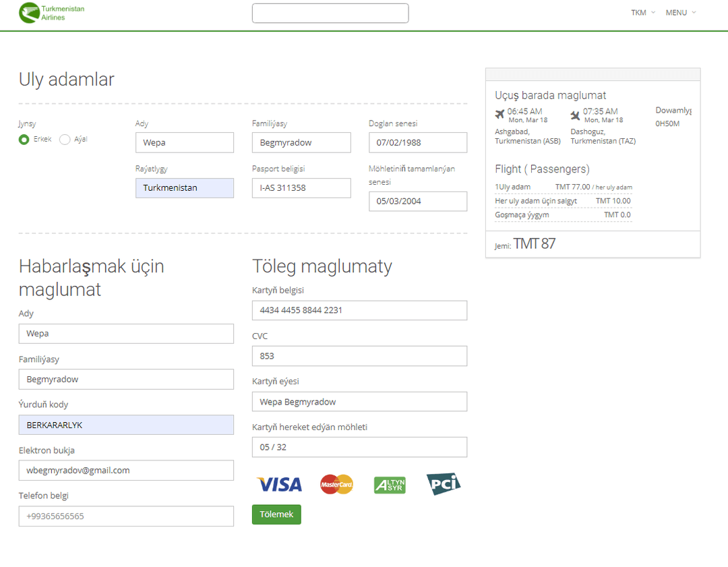Select the Telefon belgi phone number field

click(x=126, y=516)
